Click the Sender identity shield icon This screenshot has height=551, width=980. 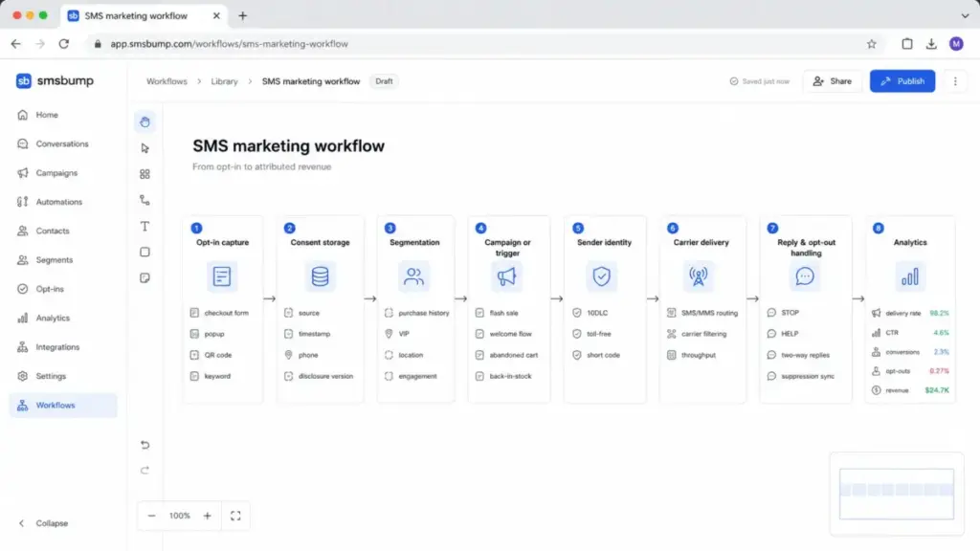[x=601, y=276]
